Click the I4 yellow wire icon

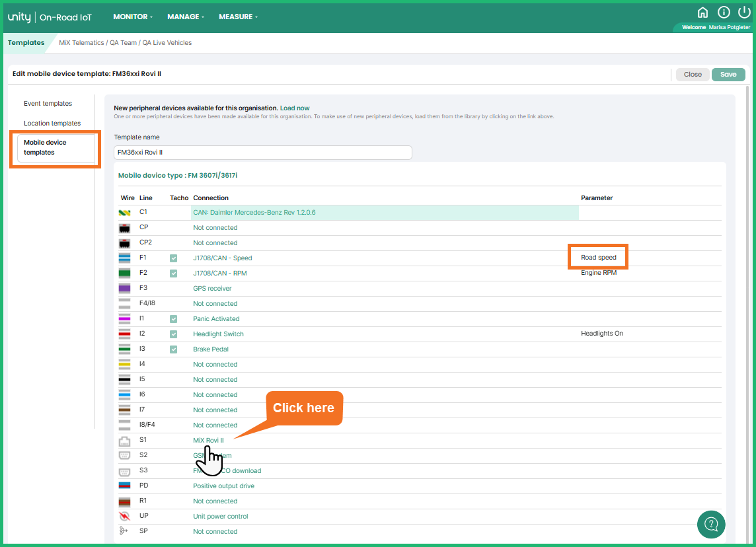(x=124, y=365)
